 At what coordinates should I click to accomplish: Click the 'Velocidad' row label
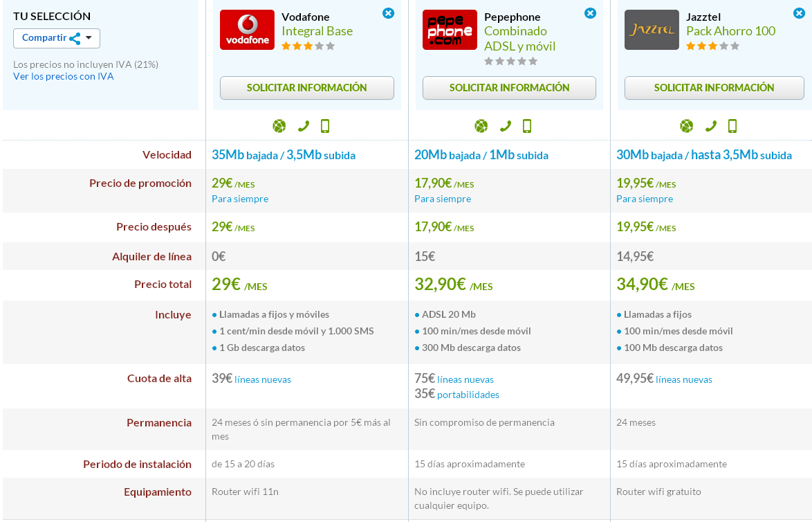[167, 154]
